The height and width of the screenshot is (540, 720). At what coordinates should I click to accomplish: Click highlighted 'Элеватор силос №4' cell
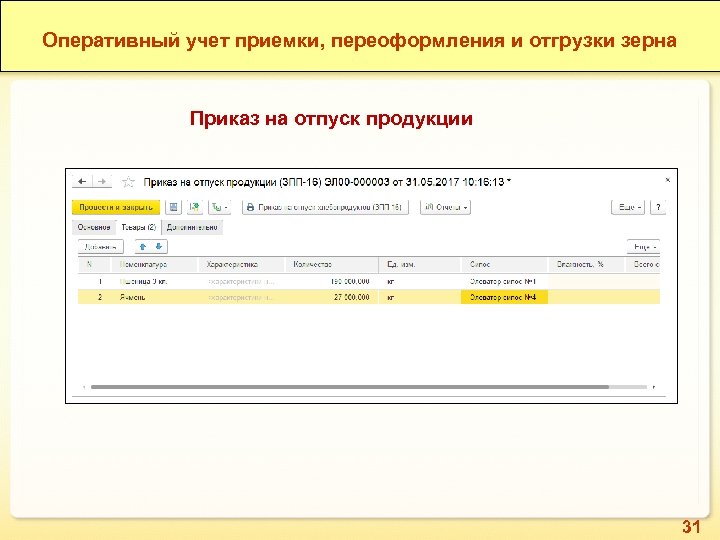click(504, 297)
